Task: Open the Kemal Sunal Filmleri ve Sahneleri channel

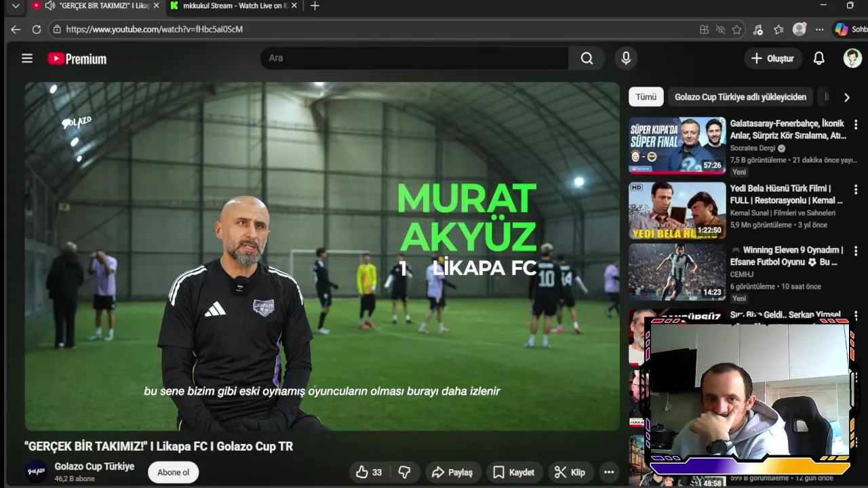Action: [x=783, y=213]
